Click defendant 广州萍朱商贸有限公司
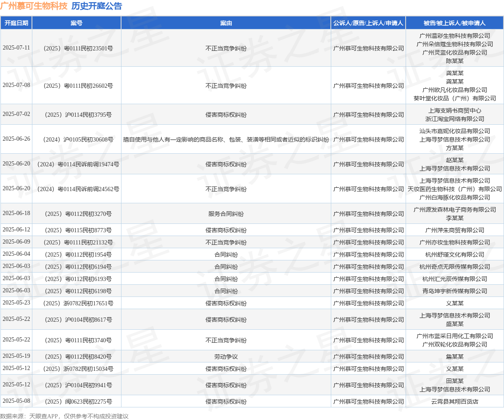Image resolution: width=504 pixels, height=420 pixels. coord(455,230)
